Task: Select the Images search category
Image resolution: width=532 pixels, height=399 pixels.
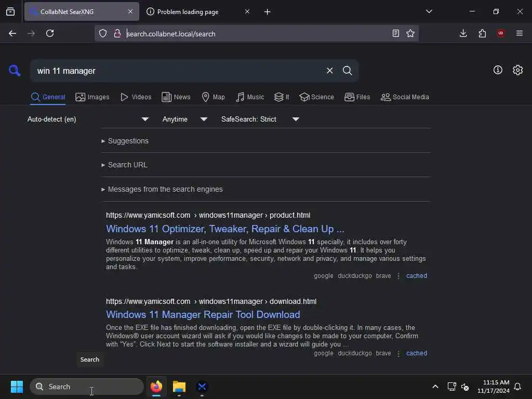Action: click(92, 97)
